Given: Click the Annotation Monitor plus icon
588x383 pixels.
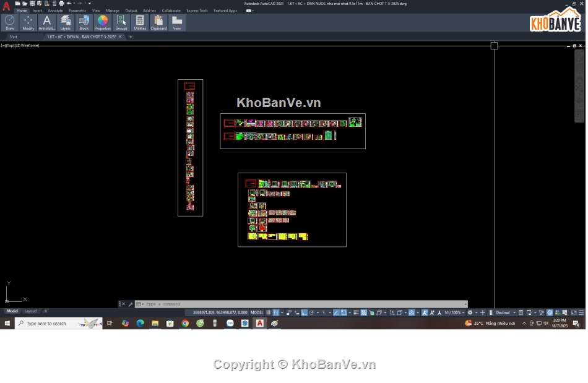Looking at the screenshot, I should 483,312.
